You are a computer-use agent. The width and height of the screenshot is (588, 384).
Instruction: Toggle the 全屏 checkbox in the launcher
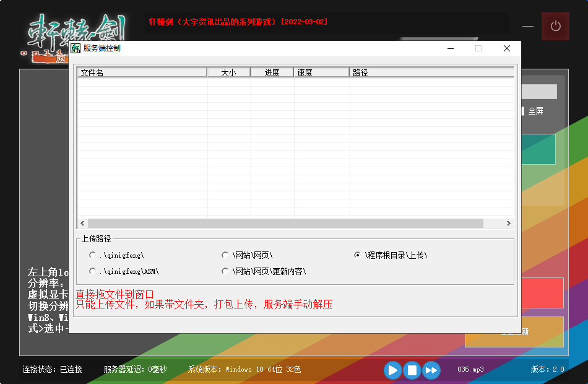tap(522, 111)
